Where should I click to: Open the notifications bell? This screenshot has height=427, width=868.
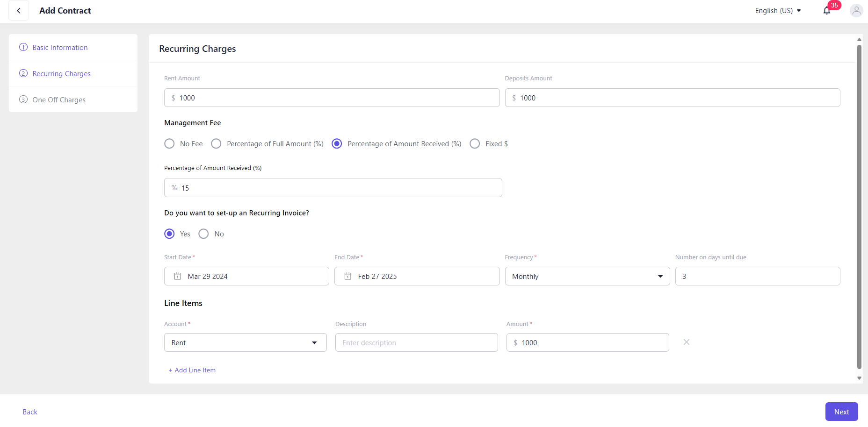pyautogui.click(x=827, y=10)
